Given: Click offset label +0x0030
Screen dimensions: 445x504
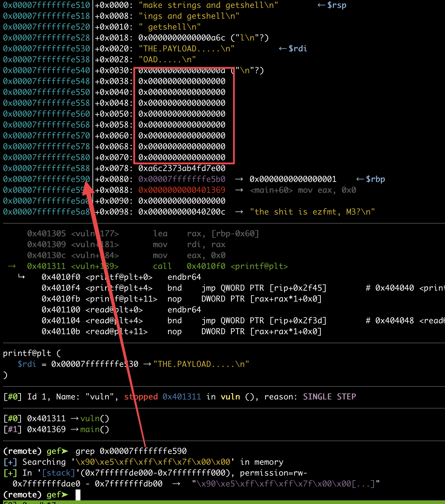Looking at the screenshot, I should click(114, 70).
